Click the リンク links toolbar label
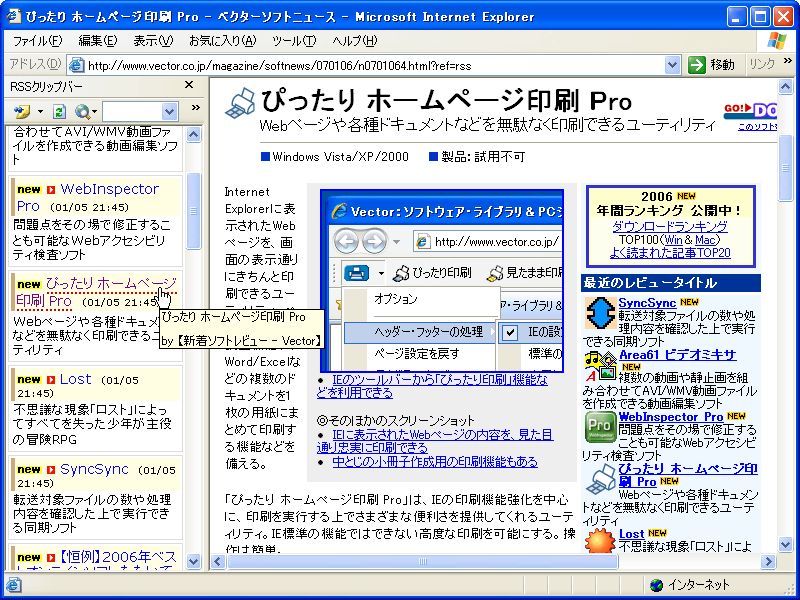 click(762, 64)
